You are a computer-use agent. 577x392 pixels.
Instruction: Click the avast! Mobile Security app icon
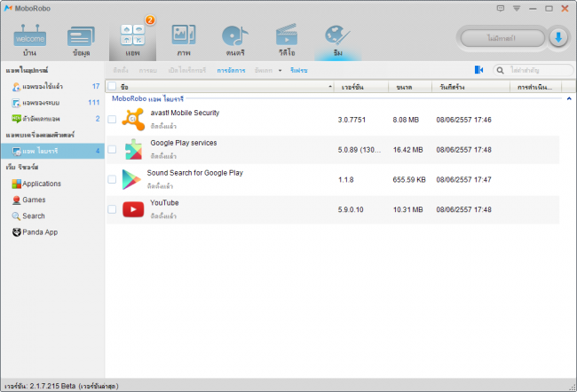tap(133, 120)
